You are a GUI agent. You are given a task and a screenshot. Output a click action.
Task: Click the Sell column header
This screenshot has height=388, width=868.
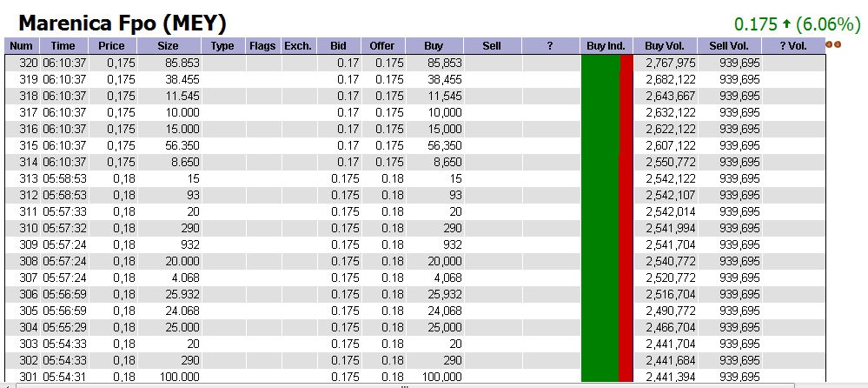(493, 46)
